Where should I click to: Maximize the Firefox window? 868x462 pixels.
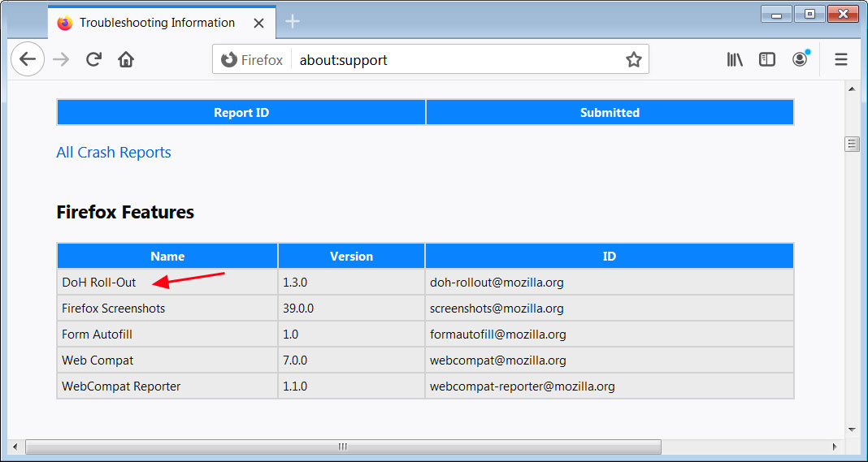coord(809,15)
